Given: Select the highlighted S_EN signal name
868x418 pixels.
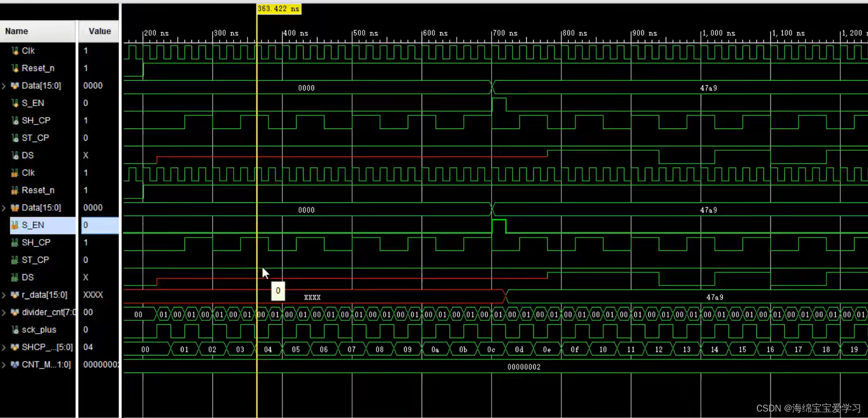Looking at the screenshot, I should (33, 225).
